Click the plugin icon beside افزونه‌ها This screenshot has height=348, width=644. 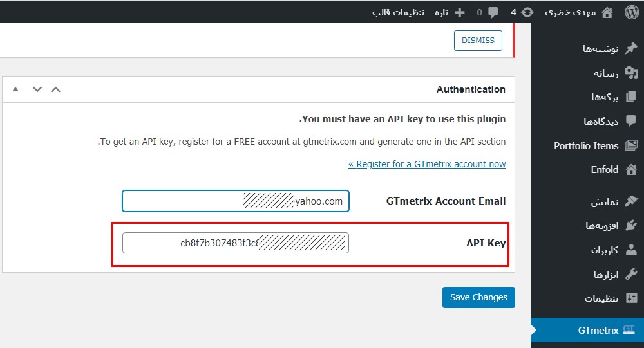coord(631,225)
